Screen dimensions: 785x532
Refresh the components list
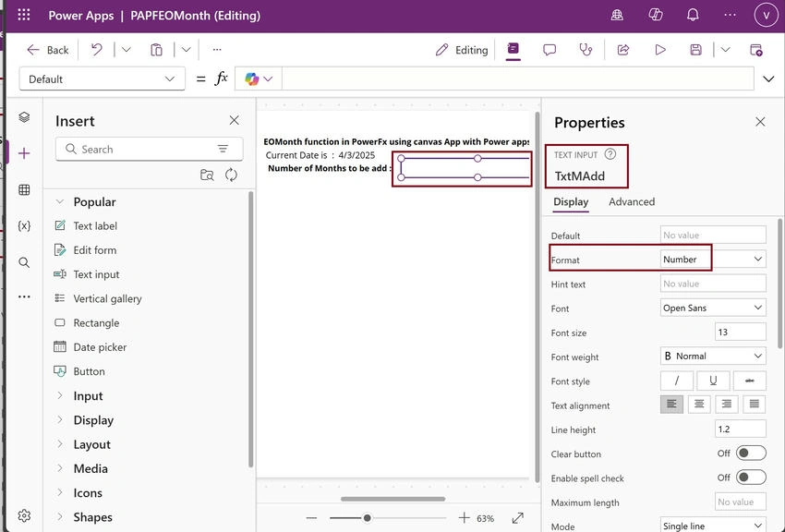pyautogui.click(x=231, y=175)
